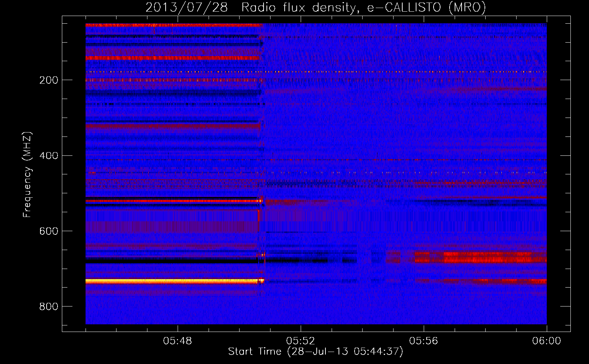The image size is (589, 364).
Task: Click the 'Frequency (MHZ)' axis label
Action: coord(27,174)
